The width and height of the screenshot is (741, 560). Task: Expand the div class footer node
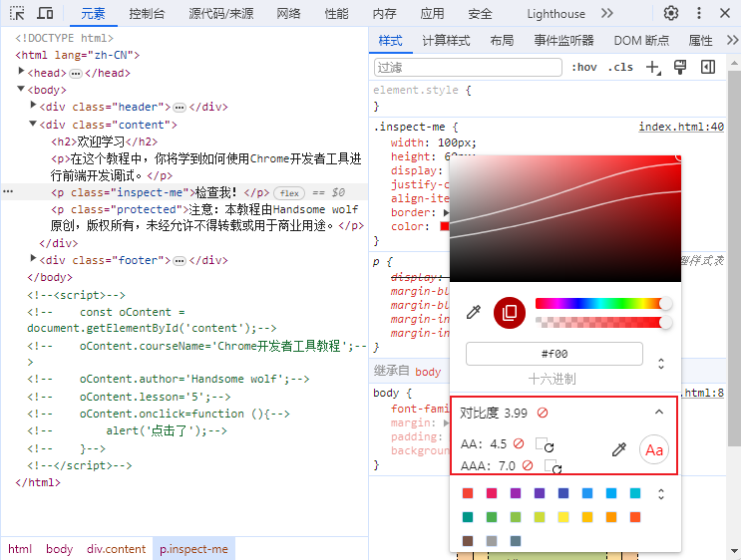tap(33, 258)
